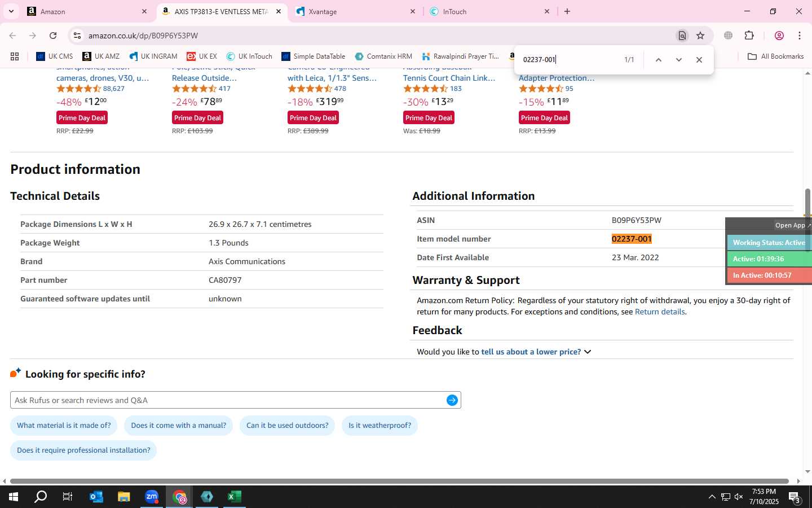
Task: Reload the Amazon product page
Action: click(53, 36)
